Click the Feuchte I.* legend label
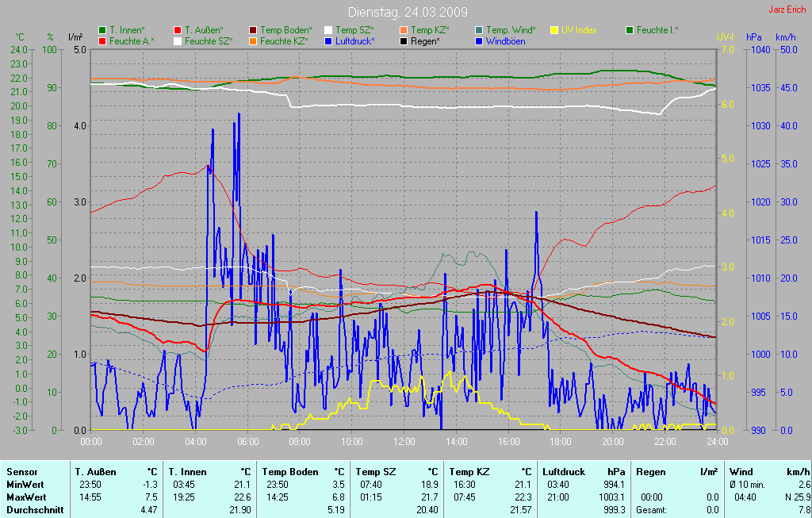Image resolution: width=812 pixels, height=518 pixels. [657, 30]
